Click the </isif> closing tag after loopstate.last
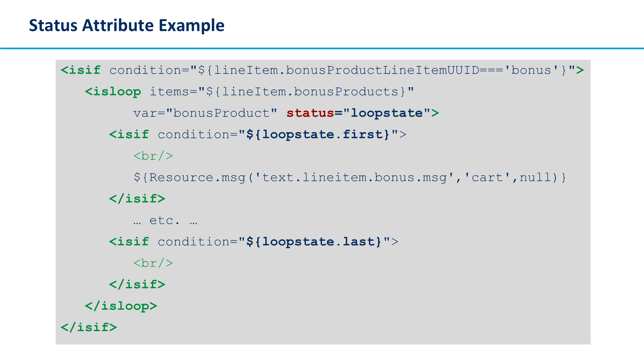The width and height of the screenshot is (644, 362). point(137,285)
